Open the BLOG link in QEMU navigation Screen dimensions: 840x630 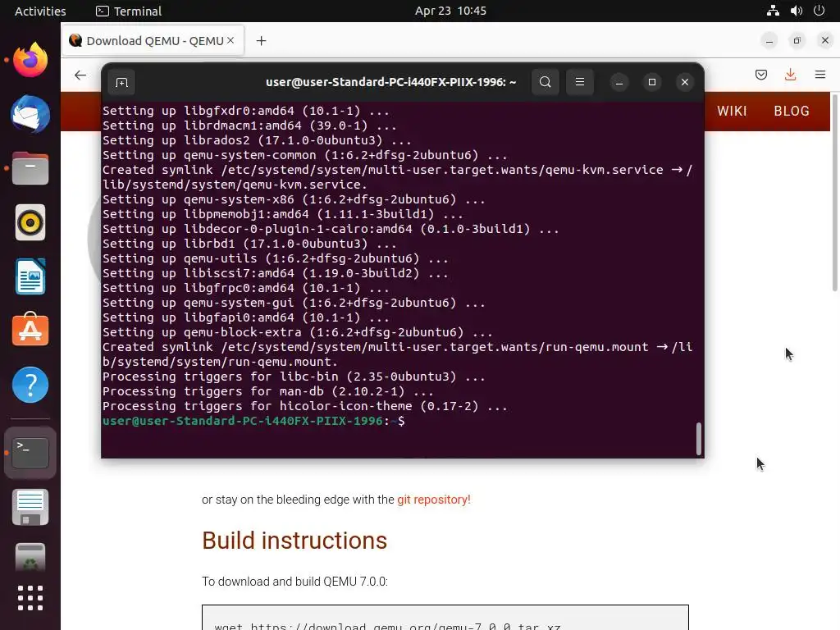[792, 111]
